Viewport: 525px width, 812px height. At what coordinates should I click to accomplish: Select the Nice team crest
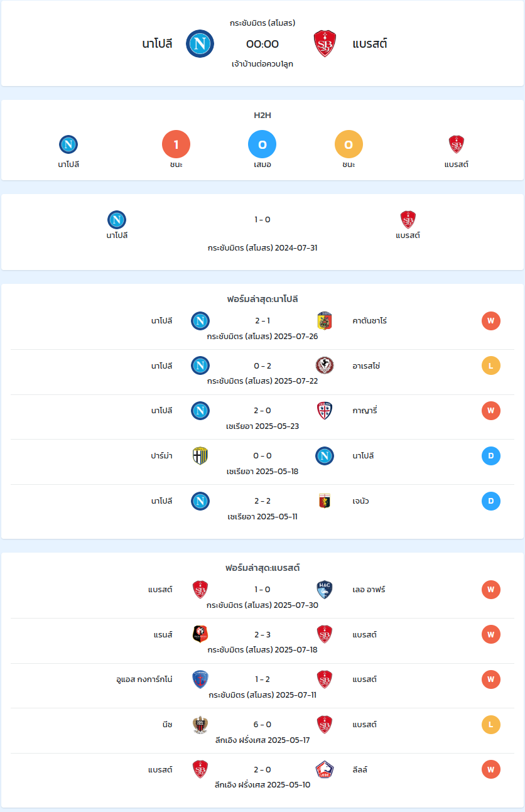(200, 725)
